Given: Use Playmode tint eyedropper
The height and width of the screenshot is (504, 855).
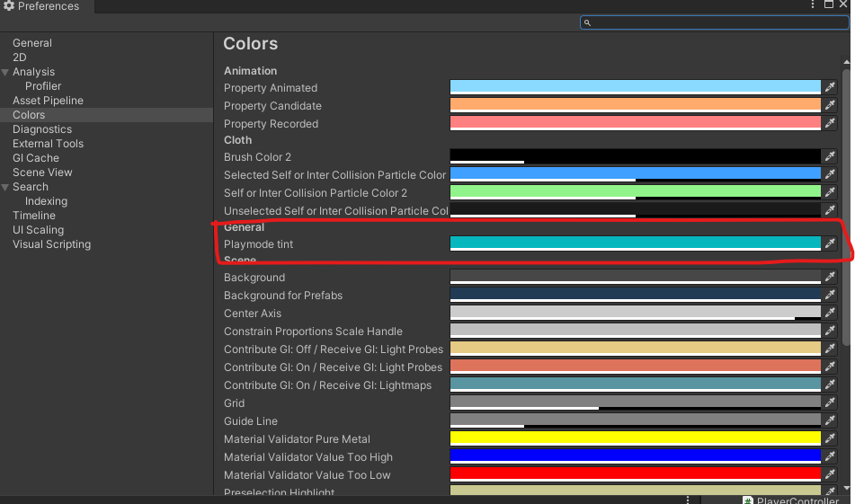Looking at the screenshot, I should tap(830, 243).
